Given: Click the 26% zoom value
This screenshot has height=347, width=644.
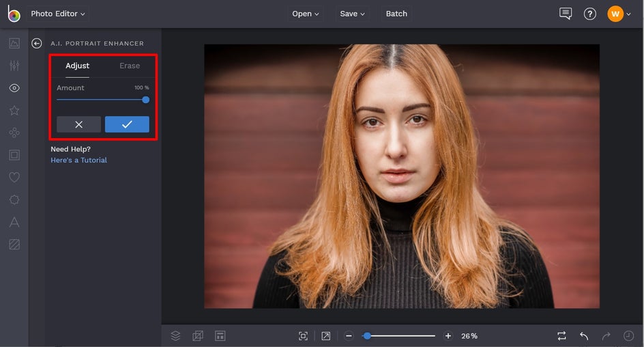Looking at the screenshot, I should (469, 336).
